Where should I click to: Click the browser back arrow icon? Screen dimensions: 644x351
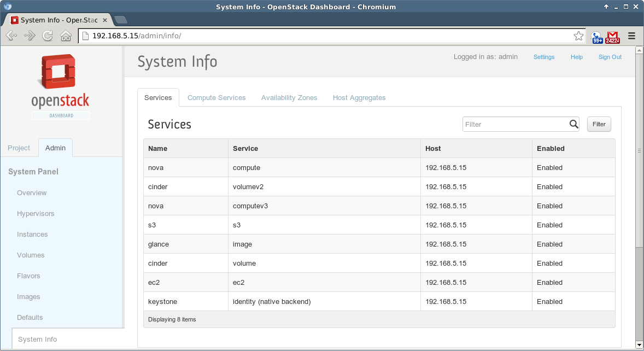[x=12, y=36]
